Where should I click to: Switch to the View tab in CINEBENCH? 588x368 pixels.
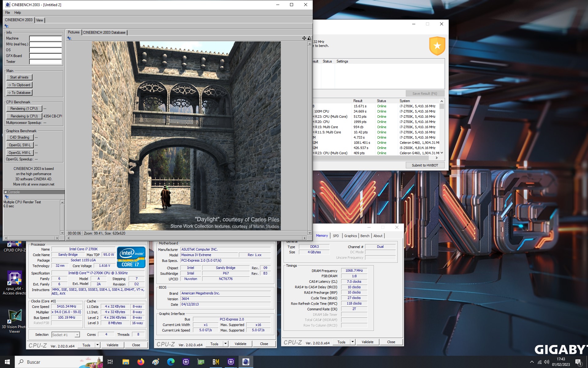coord(40,20)
